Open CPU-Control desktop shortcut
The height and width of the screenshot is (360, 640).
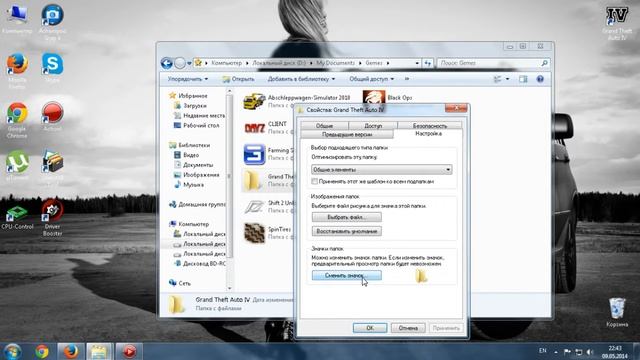click(x=17, y=217)
